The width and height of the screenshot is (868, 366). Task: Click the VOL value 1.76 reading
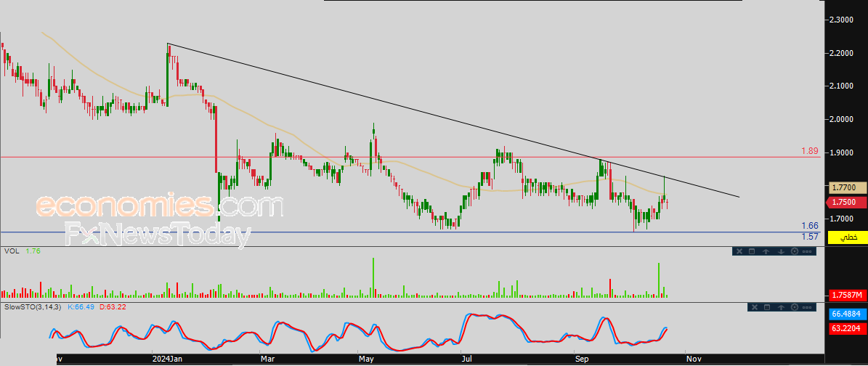33,251
